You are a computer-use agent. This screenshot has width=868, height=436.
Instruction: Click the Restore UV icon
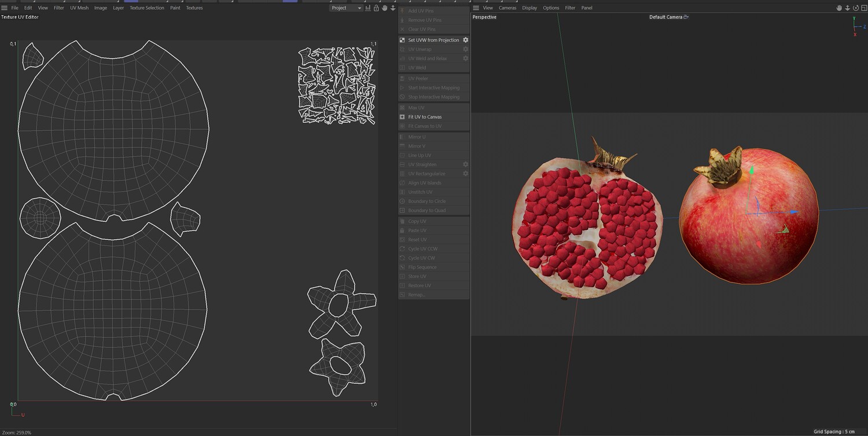[403, 286]
